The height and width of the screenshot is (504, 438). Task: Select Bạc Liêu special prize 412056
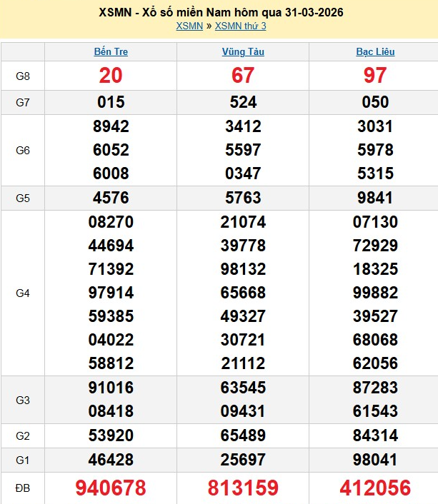375,488
